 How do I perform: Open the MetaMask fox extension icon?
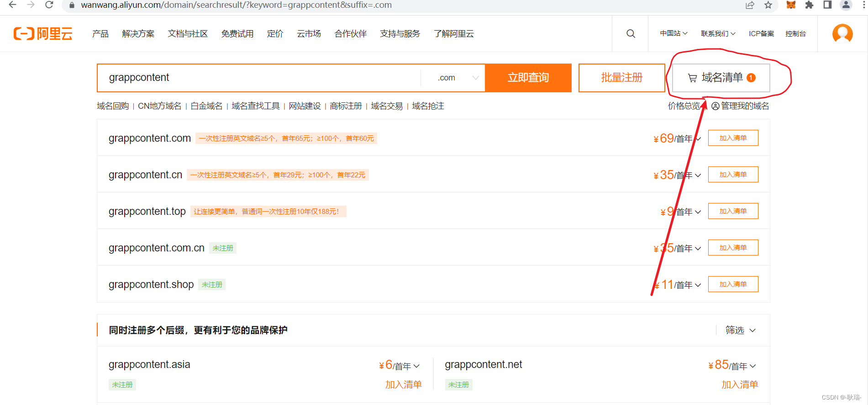791,5
